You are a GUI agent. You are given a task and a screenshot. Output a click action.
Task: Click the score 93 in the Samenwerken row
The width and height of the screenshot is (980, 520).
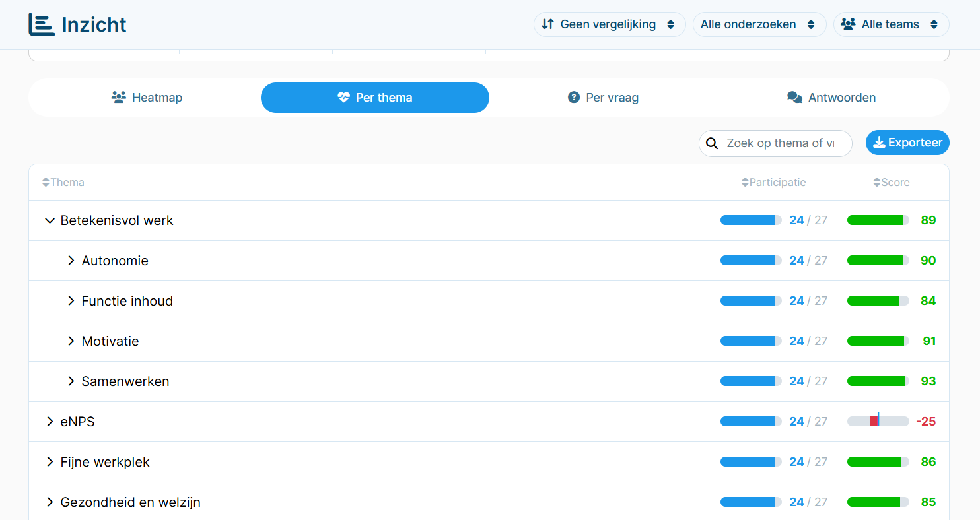point(928,381)
